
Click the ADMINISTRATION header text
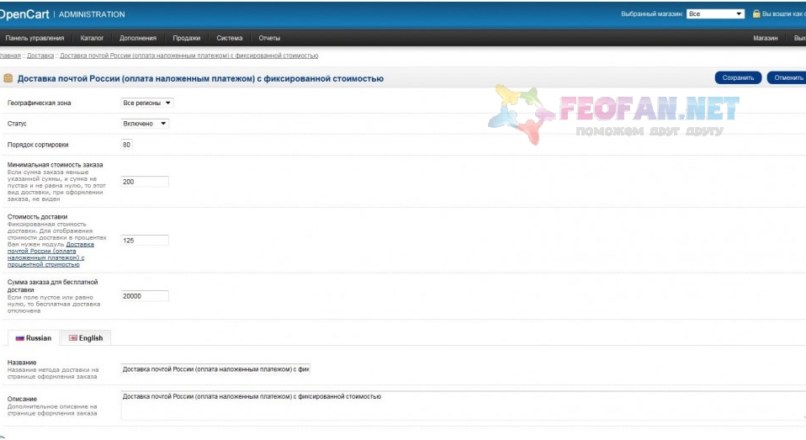pos(91,14)
